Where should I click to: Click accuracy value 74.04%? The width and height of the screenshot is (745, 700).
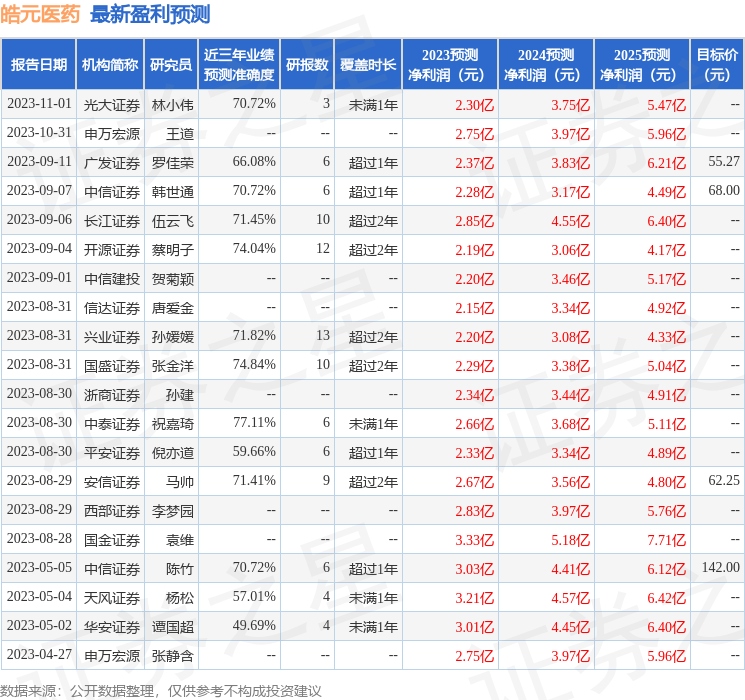click(x=254, y=249)
